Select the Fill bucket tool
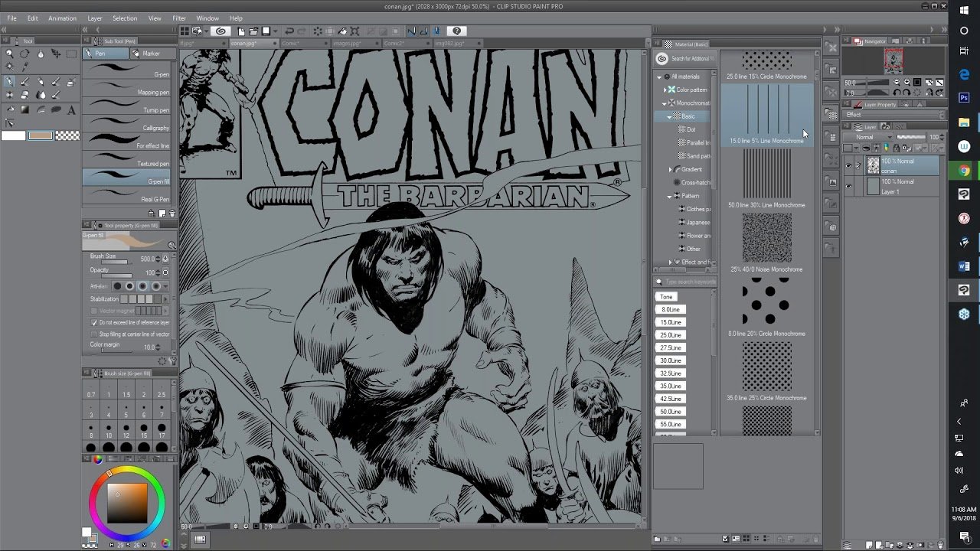The height and width of the screenshot is (551, 980). [9, 109]
